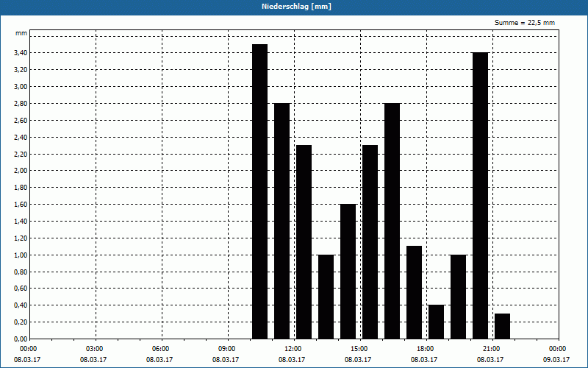Click the shortest bar after 21:00

(x=503, y=326)
